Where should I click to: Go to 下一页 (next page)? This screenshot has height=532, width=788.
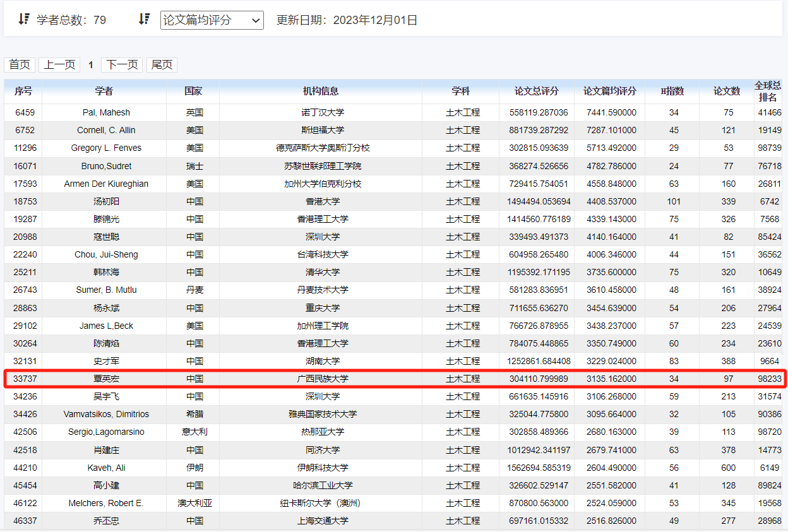coord(122,65)
